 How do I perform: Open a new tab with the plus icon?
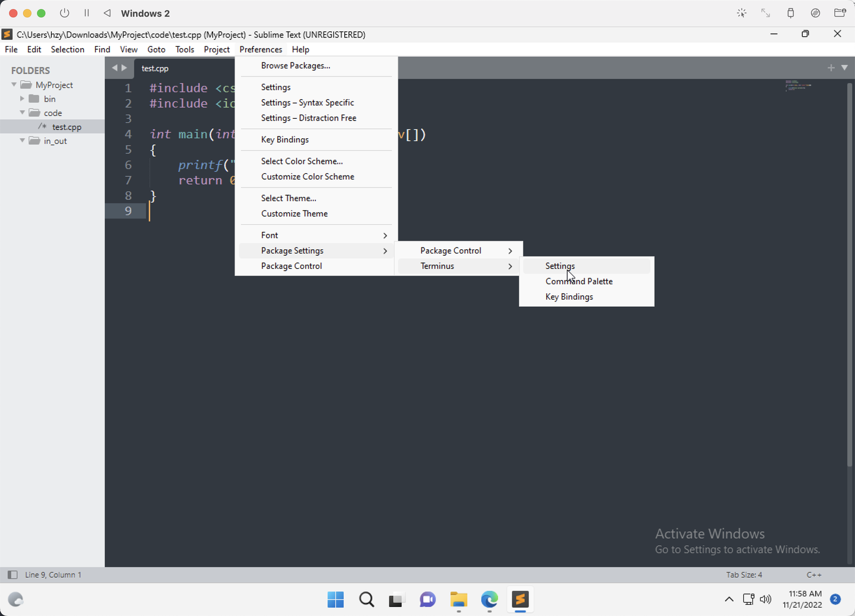[831, 68]
